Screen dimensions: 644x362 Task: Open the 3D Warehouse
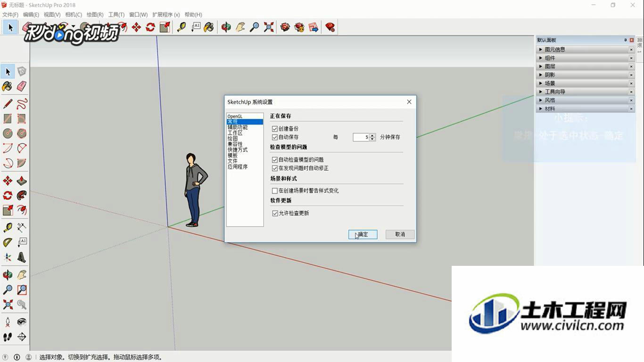click(285, 27)
